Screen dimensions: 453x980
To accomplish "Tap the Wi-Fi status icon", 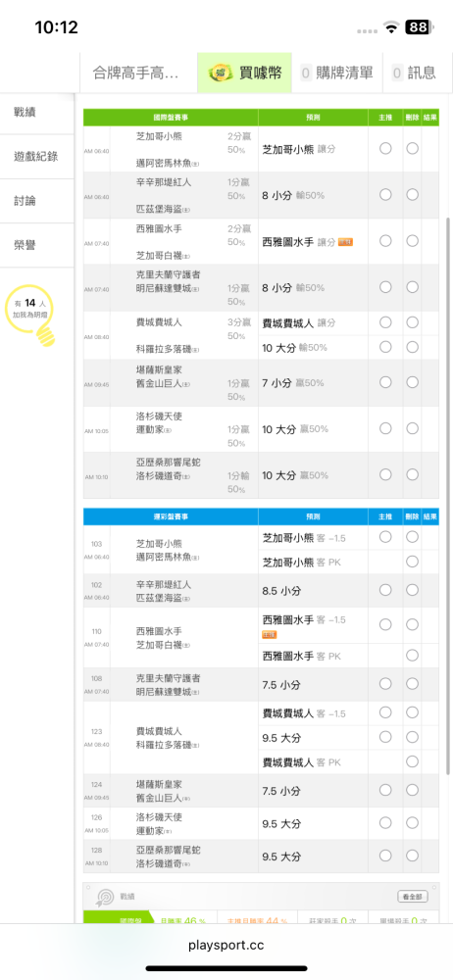I will pyautogui.click(x=392, y=27).
